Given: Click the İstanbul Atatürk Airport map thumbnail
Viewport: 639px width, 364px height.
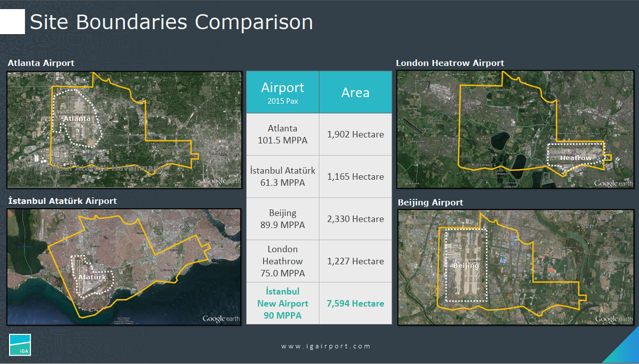Looking at the screenshot, I should pos(123,267).
